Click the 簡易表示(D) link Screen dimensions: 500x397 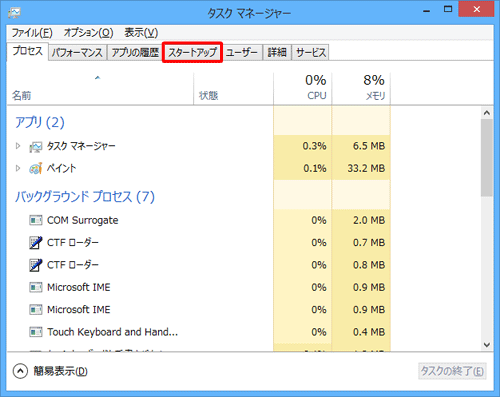[x=60, y=371]
